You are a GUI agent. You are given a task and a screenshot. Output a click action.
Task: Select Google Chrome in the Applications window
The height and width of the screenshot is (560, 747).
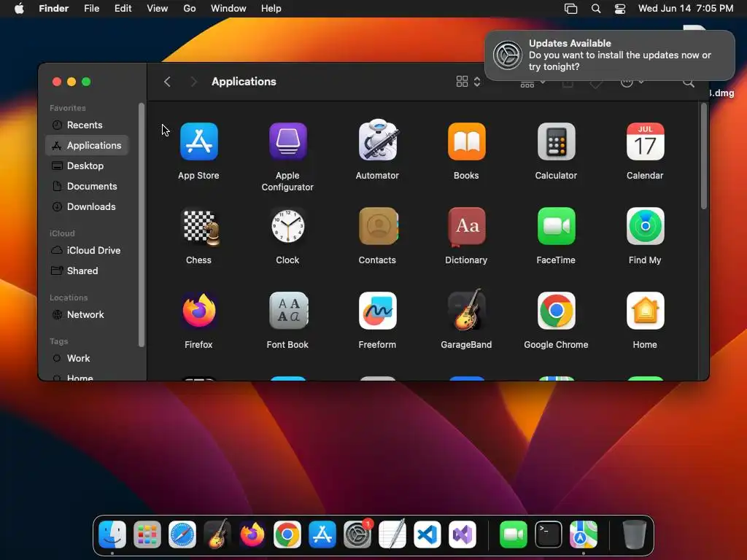click(556, 311)
